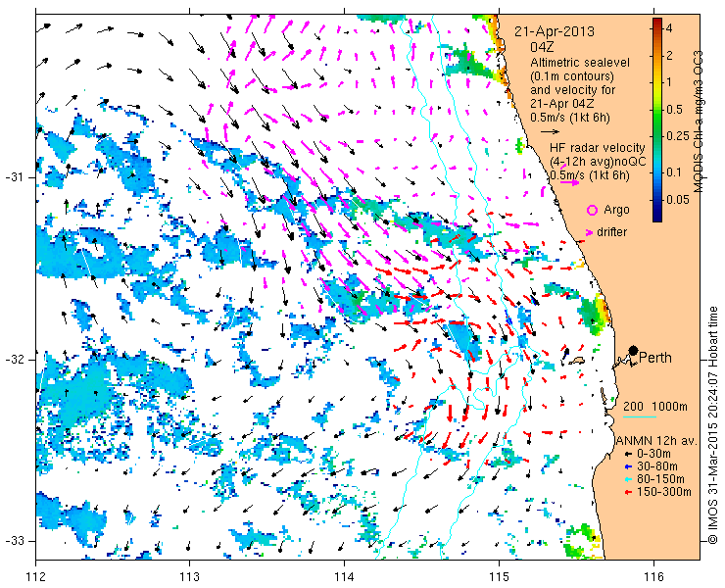Image resolution: width=725 pixels, height=588 pixels.
Task: Click the blue 30-80m ANMN legend arrow
Action: click(x=627, y=466)
